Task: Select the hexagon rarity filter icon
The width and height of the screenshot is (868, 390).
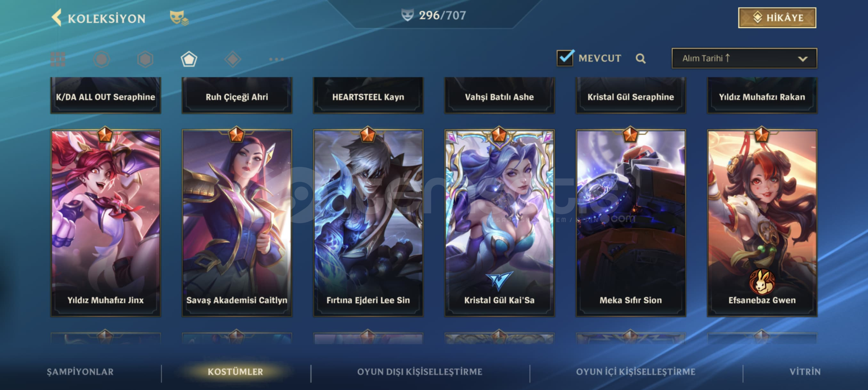Action: [x=145, y=59]
